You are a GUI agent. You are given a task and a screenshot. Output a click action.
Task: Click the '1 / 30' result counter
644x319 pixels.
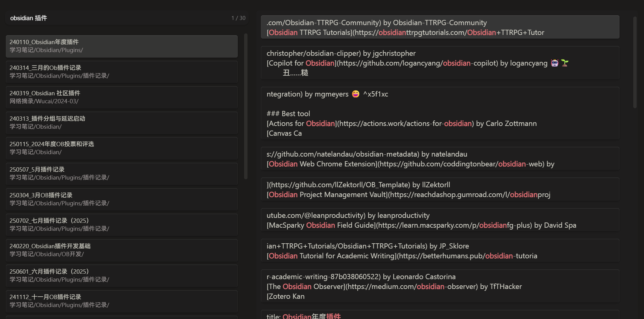coord(238,18)
